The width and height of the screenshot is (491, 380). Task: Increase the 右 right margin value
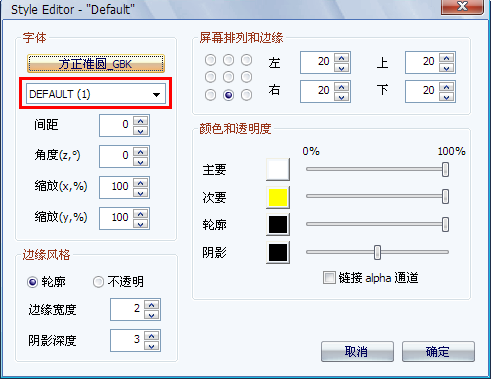(x=342, y=87)
